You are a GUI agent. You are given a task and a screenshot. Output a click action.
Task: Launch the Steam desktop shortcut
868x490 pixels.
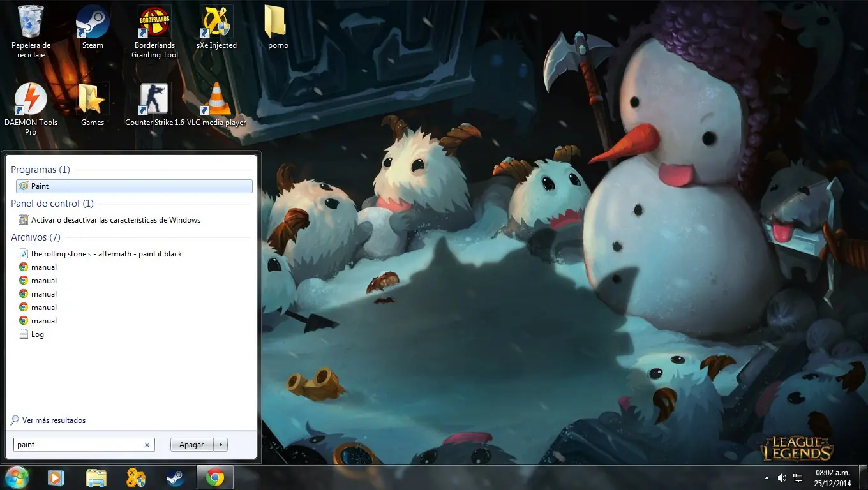pos(93,27)
